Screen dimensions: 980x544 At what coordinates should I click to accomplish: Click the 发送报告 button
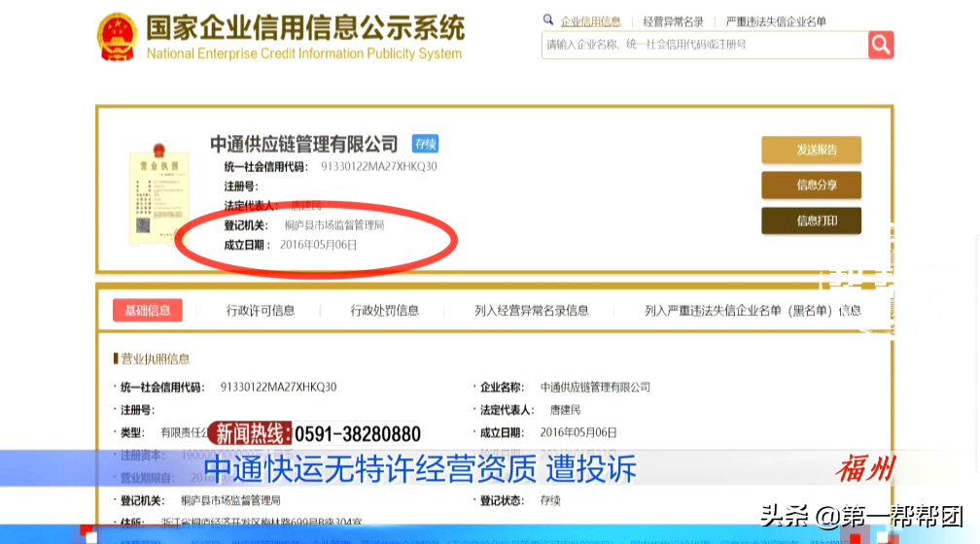point(811,150)
